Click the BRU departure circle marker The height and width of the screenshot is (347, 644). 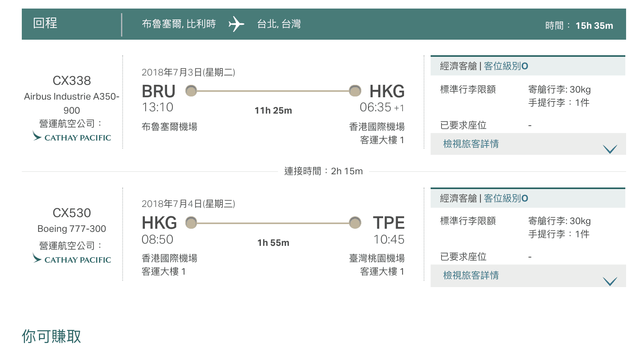(x=191, y=91)
